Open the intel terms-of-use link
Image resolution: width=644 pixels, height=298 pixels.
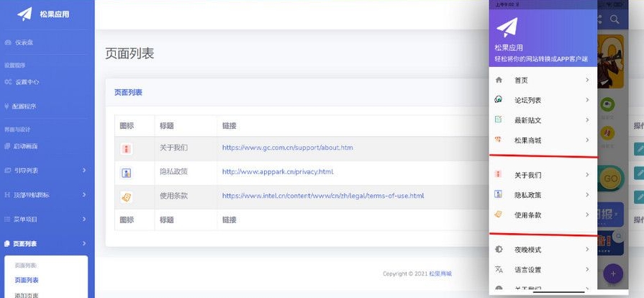(x=323, y=196)
